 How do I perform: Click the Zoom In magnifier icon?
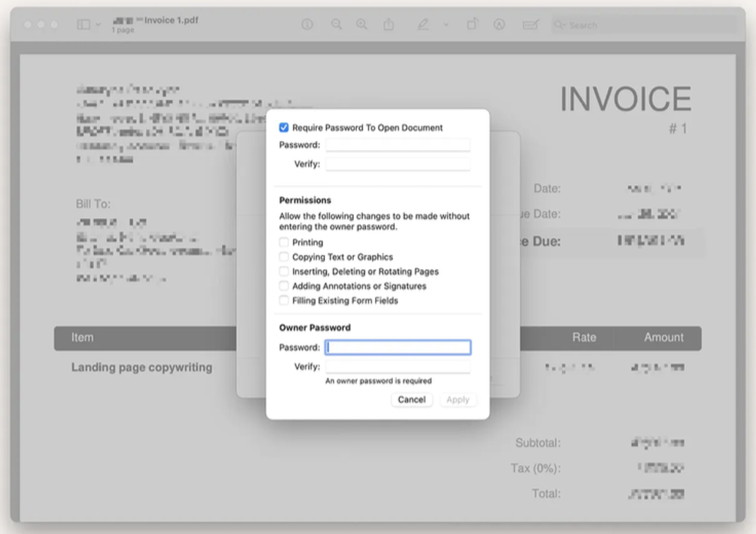pos(362,25)
